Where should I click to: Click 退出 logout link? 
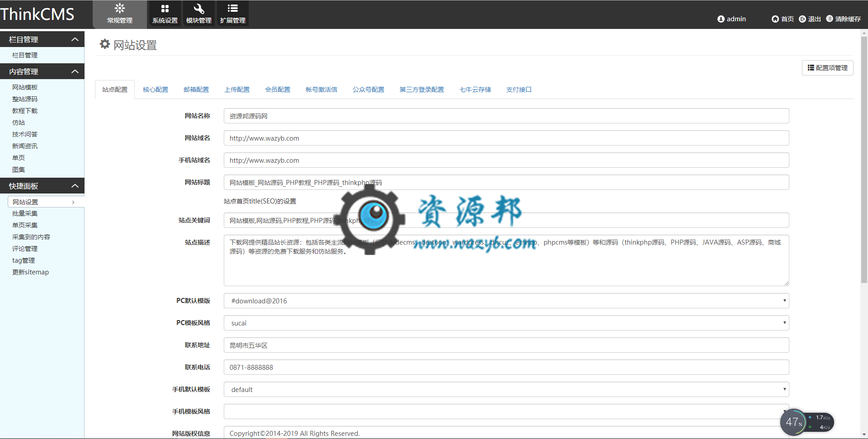click(810, 19)
